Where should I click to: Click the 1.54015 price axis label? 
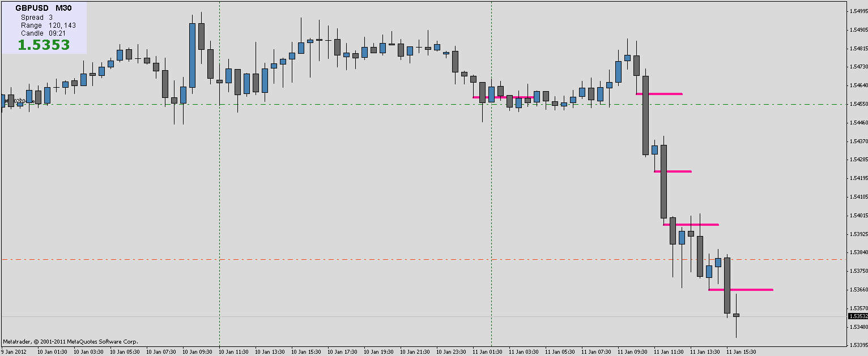coord(858,215)
